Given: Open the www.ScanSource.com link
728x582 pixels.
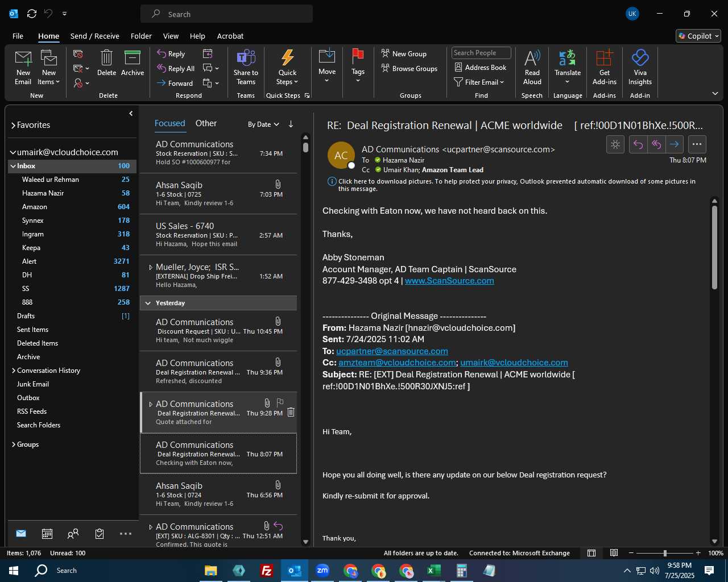Looking at the screenshot, I should [449, 281].
